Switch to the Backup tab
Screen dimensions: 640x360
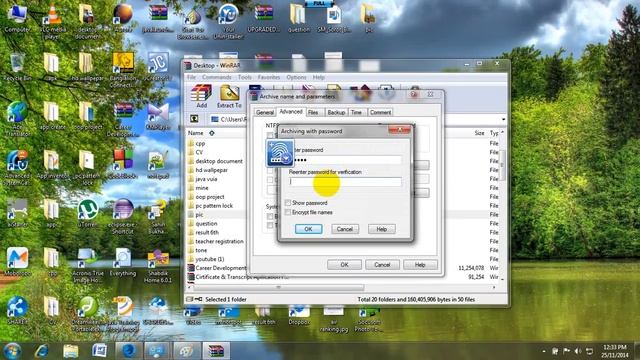point(336,112)
